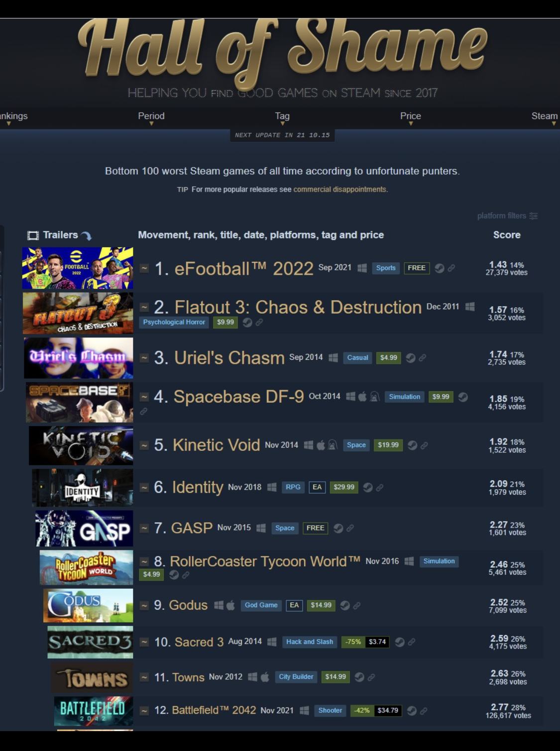Image resolution: width=560 pixels, height=751 pixels.
Task: Open Steam icon for Uriel's Chasm
Action: [410, 358]
